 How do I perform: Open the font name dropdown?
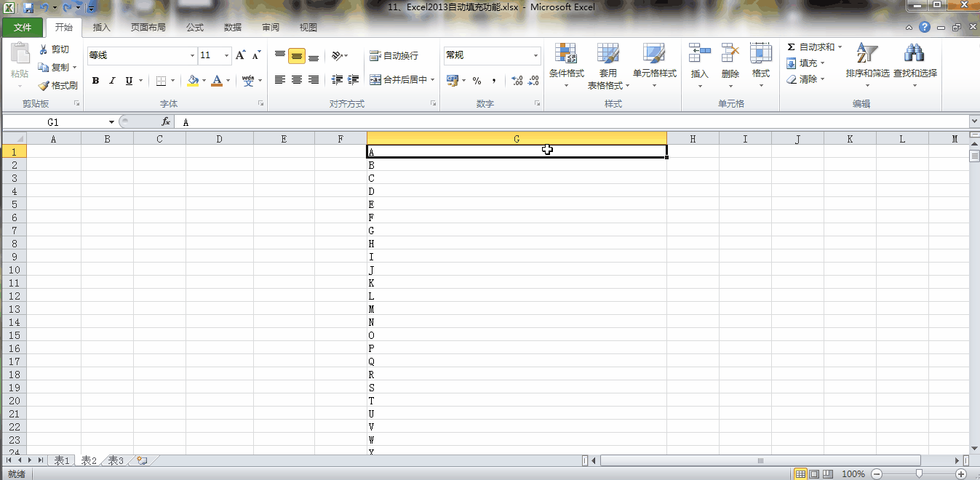click(192, 55)
